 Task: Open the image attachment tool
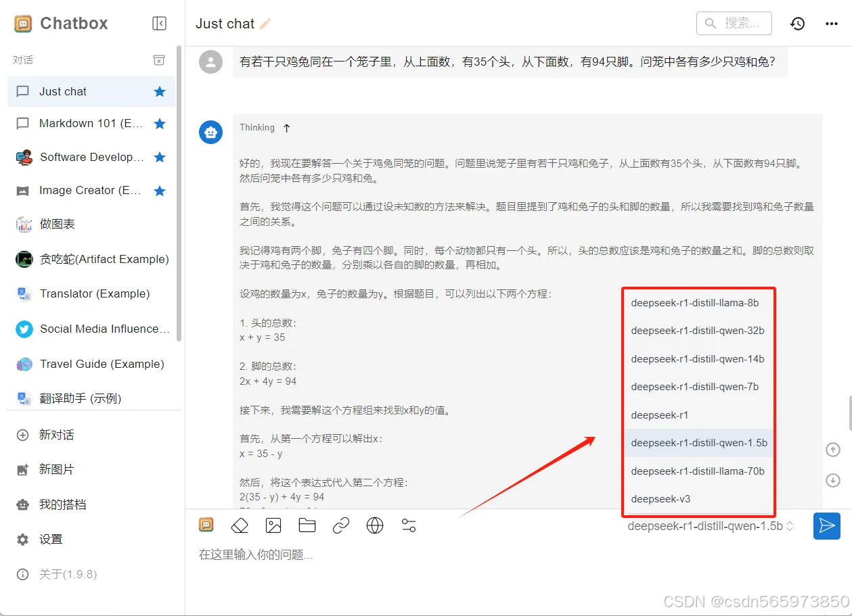pyautogui.click(x=273, y=525)
